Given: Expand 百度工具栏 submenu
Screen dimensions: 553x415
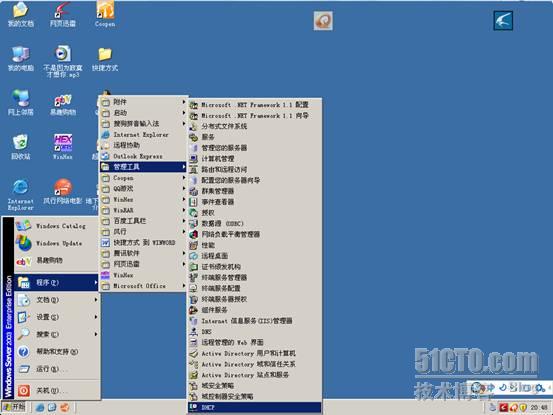Looking at the screenshot, I should [143, 221].
